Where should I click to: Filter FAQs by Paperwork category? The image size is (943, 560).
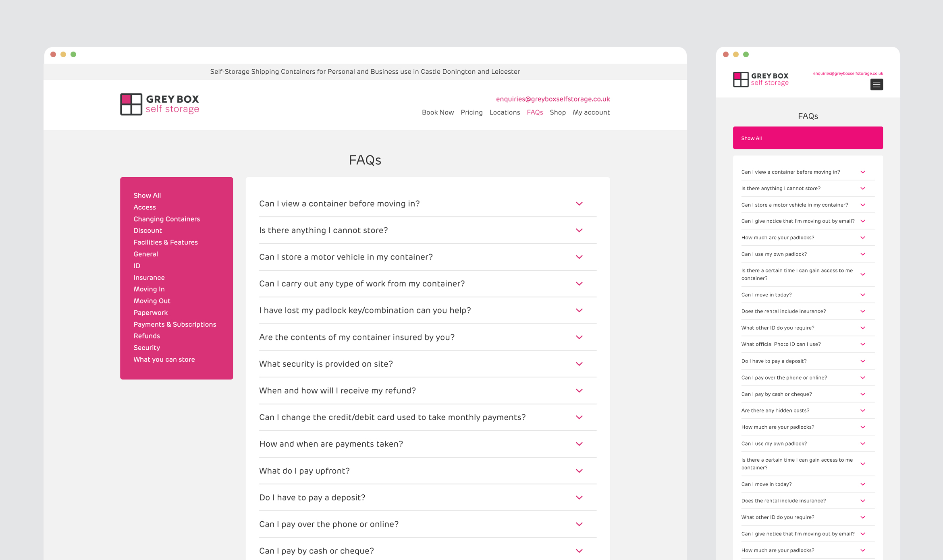click(150, 313)
